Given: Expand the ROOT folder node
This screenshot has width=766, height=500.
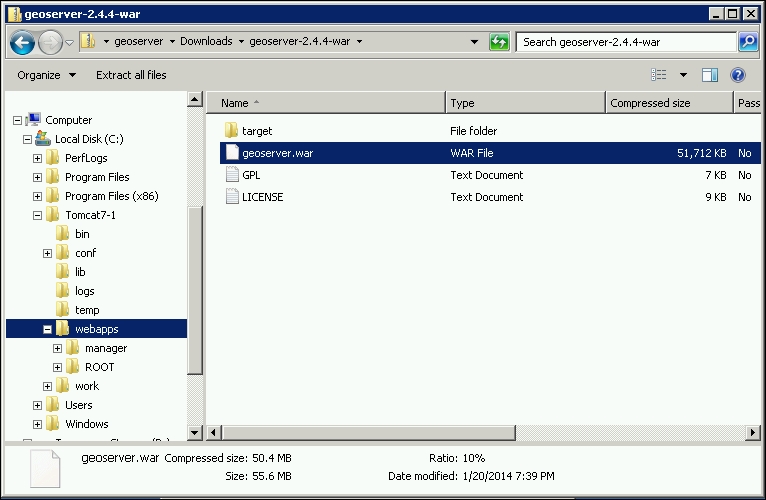Looking at the screenshot, I should pos(57,368).
